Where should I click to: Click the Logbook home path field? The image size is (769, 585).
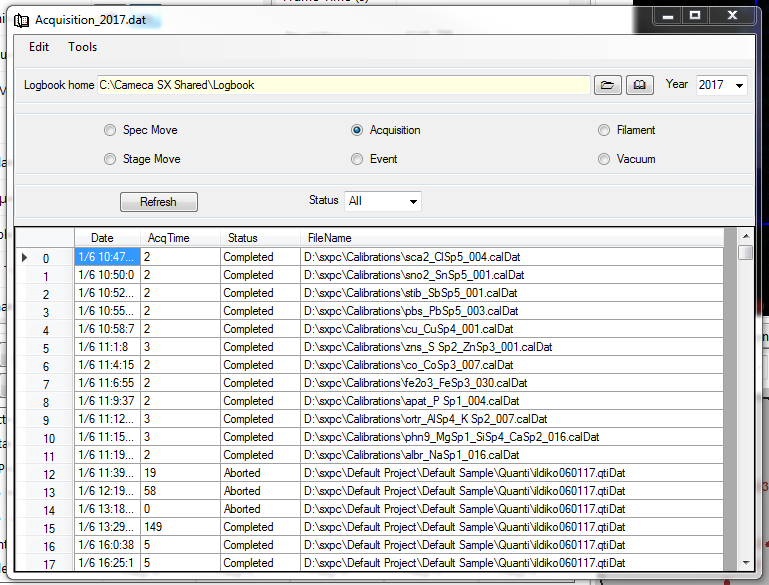pos(343,86)
